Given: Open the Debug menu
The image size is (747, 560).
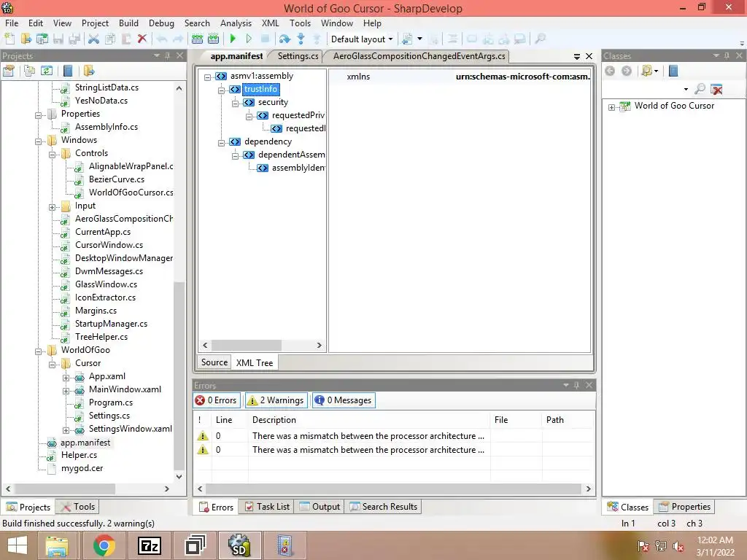Looking at the screenshot, I should [x=161, y=23].
